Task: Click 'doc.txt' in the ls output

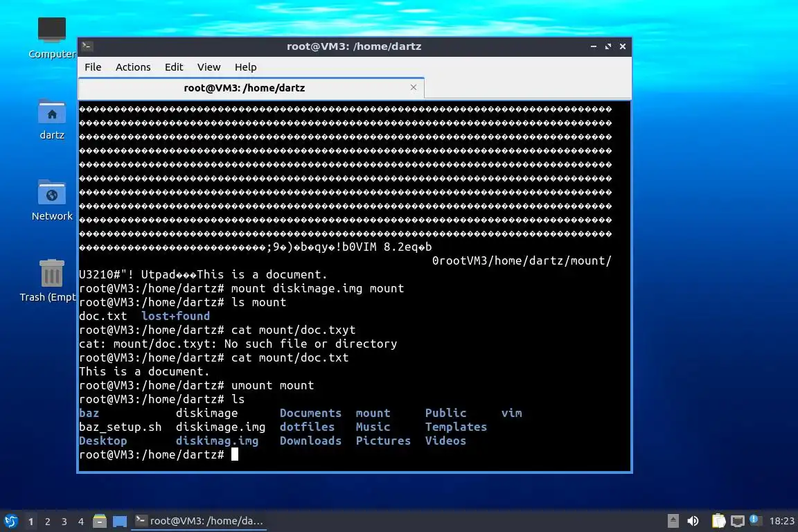Action: point(103,316)
